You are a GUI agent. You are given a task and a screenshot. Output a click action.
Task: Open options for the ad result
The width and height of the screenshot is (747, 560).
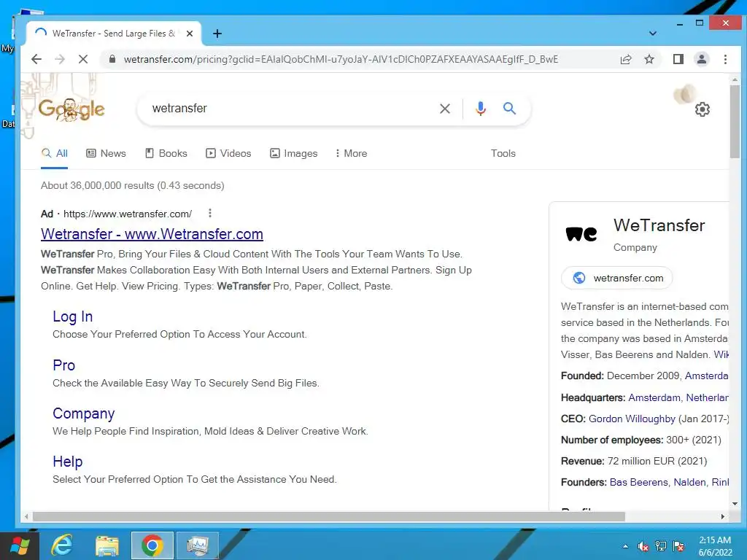coord(210,214)
